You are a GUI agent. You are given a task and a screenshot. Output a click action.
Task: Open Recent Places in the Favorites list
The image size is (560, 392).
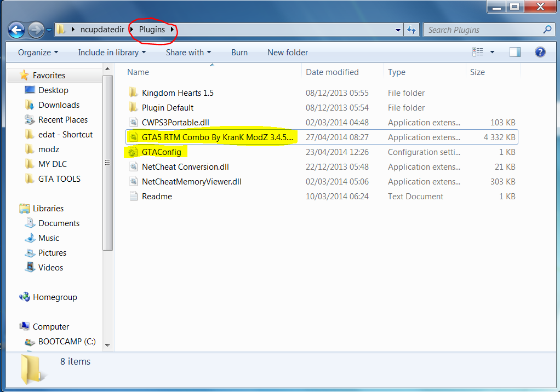[63, 120]
